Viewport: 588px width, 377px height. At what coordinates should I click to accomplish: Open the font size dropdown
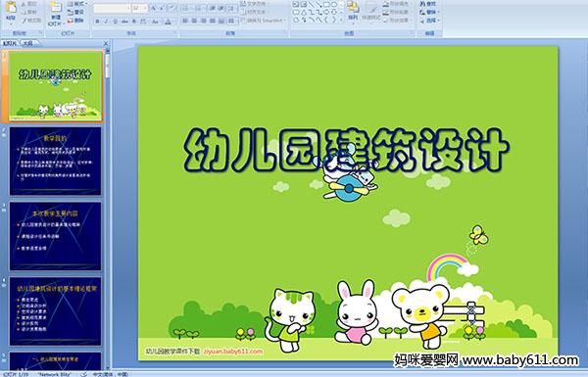[145, 8]
